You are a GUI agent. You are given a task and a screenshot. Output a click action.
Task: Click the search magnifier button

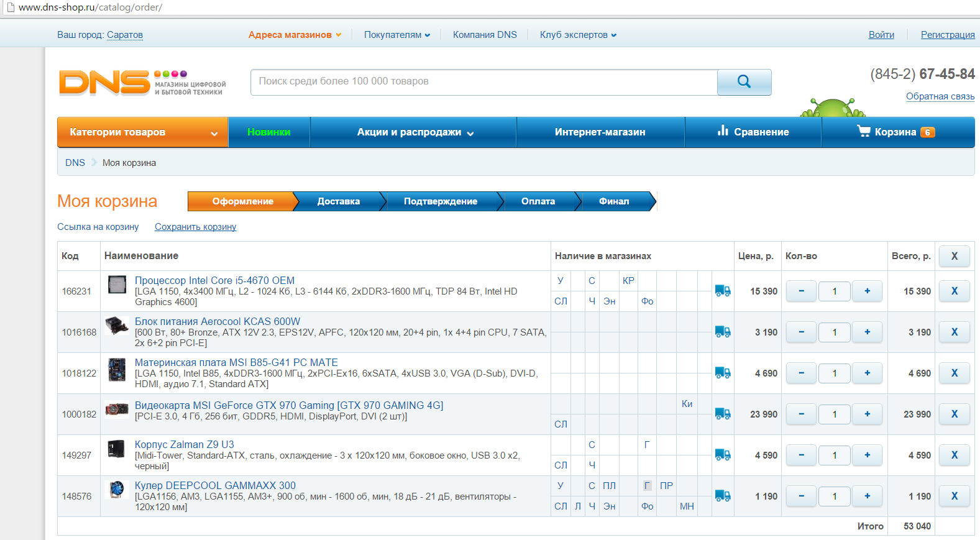point(744,82)
